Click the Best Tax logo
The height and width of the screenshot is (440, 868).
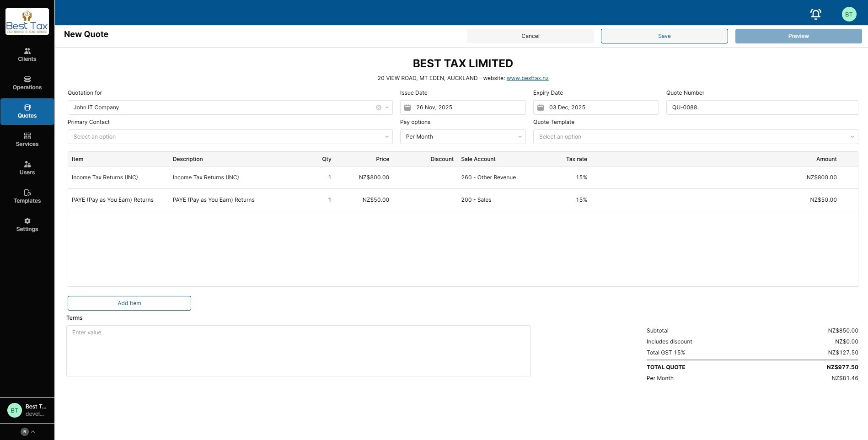tap(27, 21)
